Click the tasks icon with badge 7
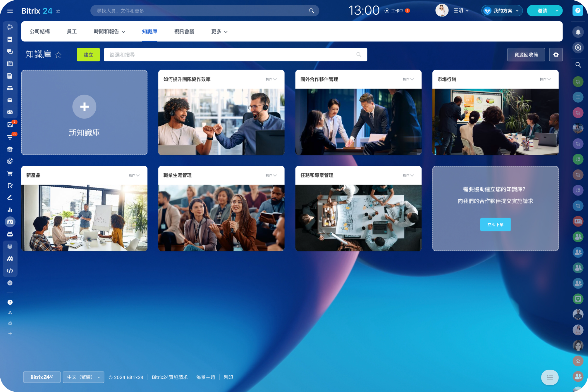 pos(10,125)
